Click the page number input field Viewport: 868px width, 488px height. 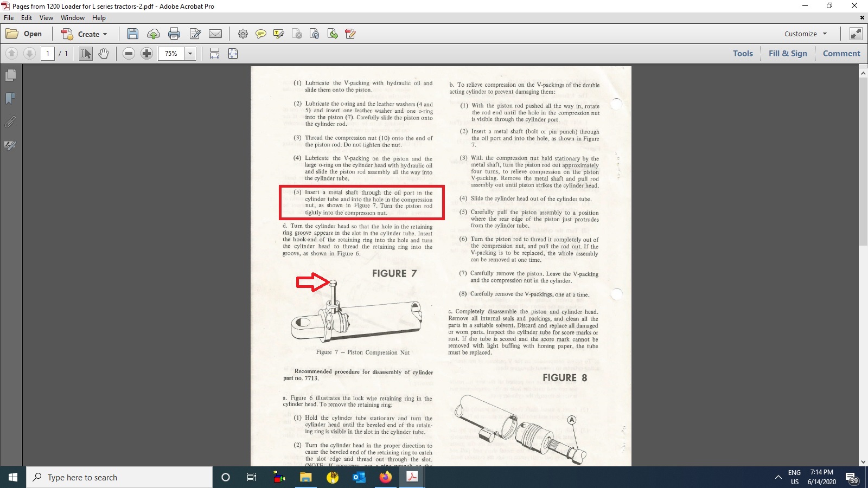[x=48, y=54]
